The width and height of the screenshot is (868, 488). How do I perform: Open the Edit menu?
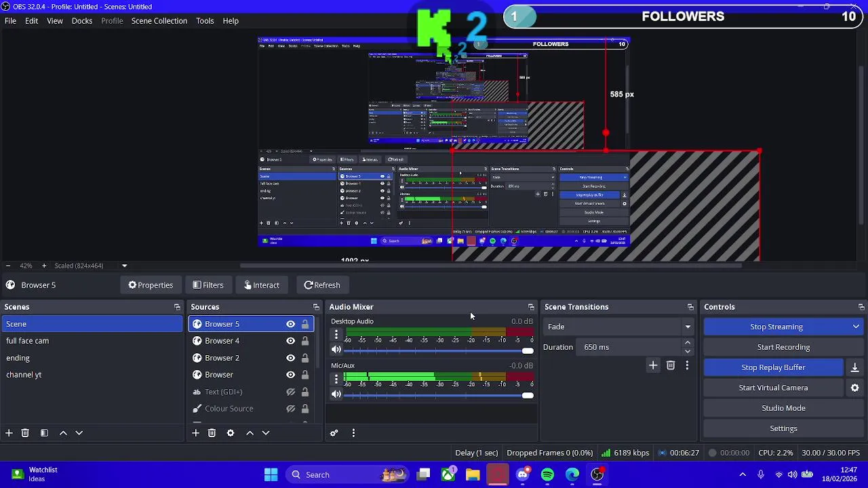(31, 21)
